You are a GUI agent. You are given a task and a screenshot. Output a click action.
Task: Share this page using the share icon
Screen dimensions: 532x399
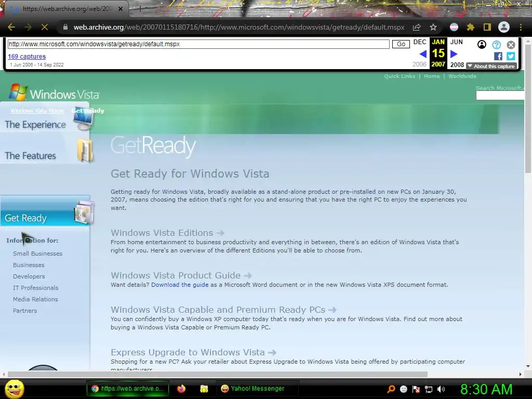[x=417, y=27]
